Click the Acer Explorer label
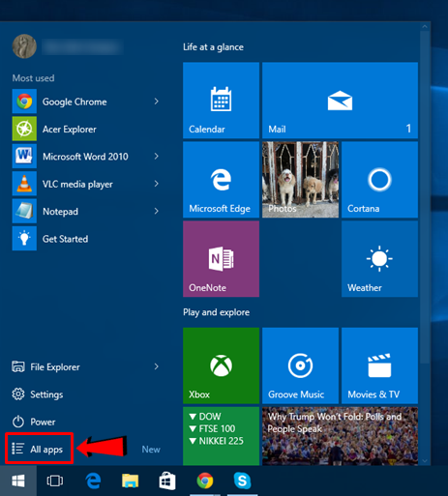The height and width of the screenshot is (496, 448). (x=70, y=130)
